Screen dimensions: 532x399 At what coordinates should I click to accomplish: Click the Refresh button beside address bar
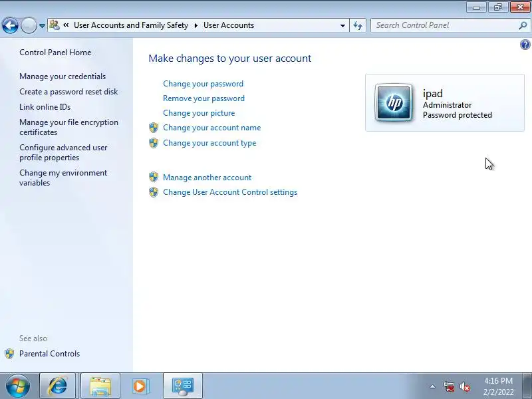point(358,25)
